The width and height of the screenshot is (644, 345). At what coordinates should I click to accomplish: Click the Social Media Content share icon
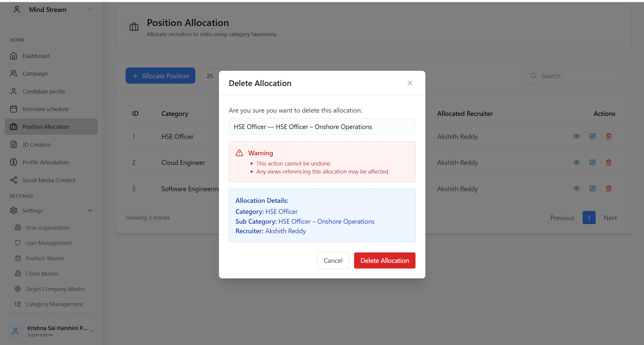click(x=13, y=180)
